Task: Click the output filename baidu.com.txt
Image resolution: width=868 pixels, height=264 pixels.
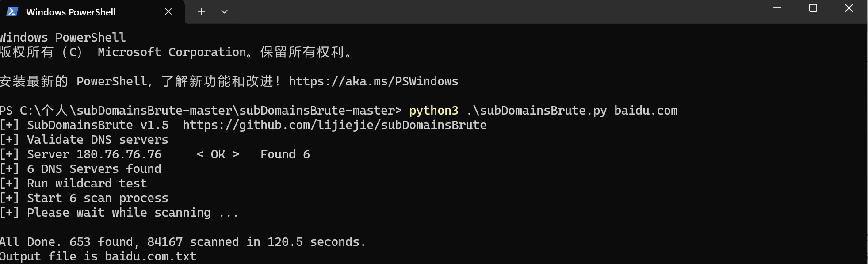Action: click(x=150, y=256)
